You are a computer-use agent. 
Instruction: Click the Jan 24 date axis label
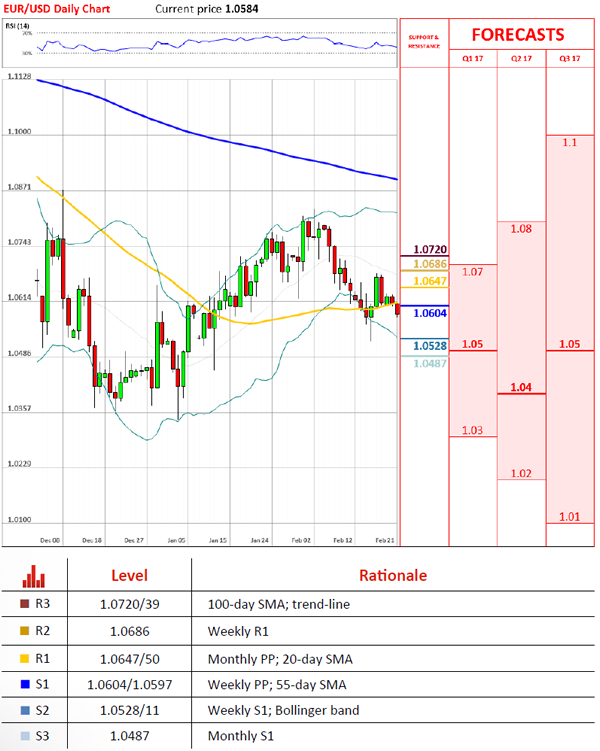260,540
